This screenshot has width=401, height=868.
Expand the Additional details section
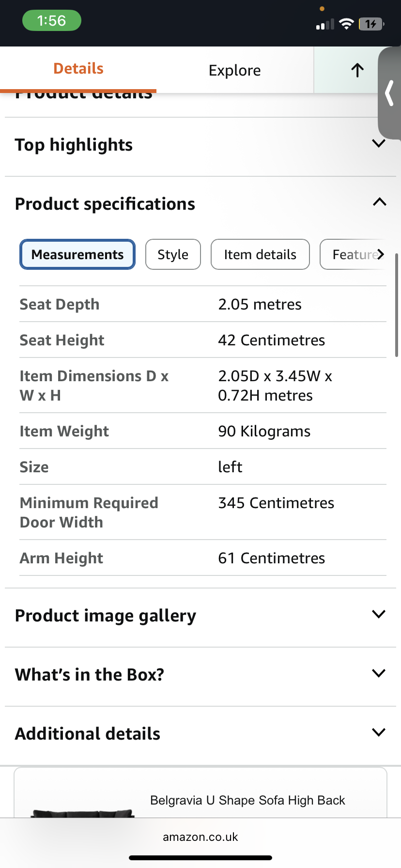click(x=378, y=732)
